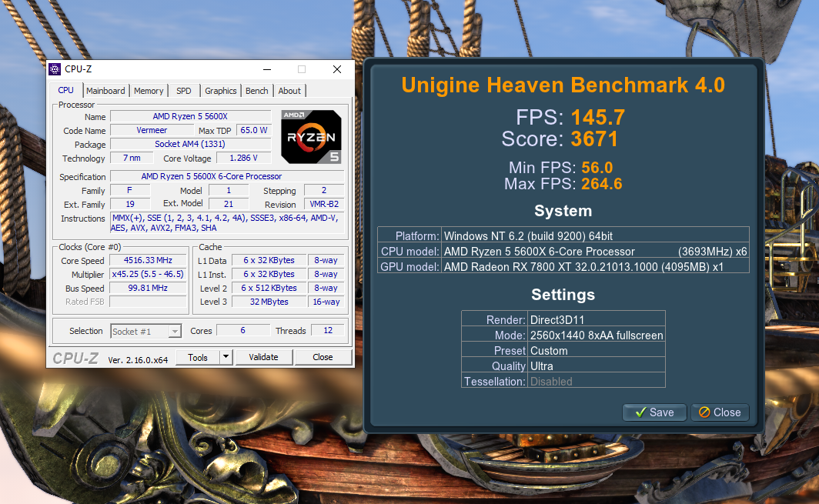819x504 pixels.
Task: Close the CPU-Z window with X
Action: (x=337, y=69)
